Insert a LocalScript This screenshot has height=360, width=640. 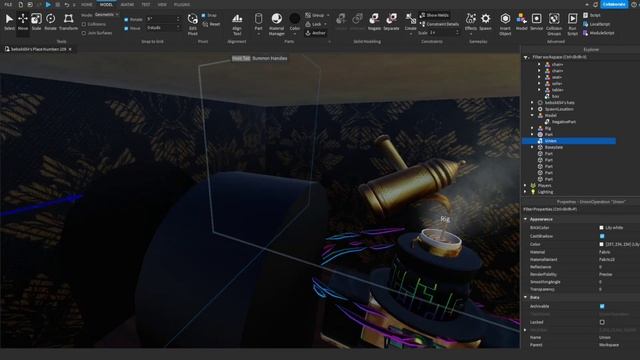[x=596, y=24]
